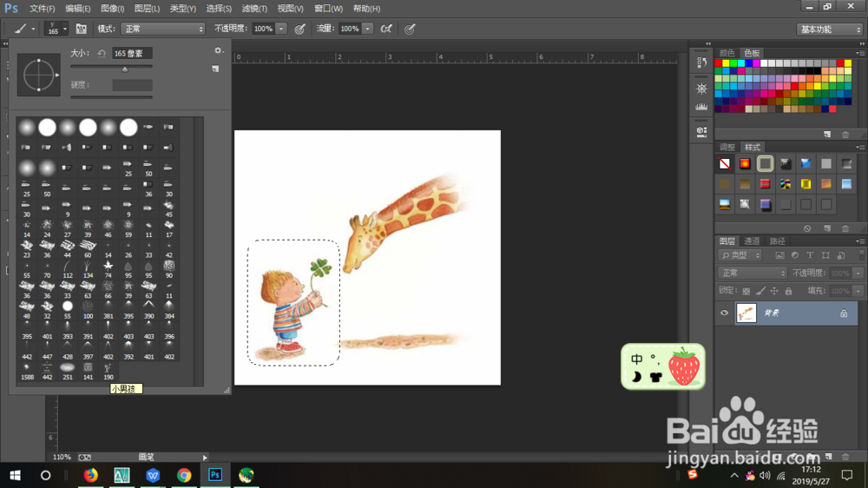
Task: Enable pressure for size icon
Action: pos(410,29)
